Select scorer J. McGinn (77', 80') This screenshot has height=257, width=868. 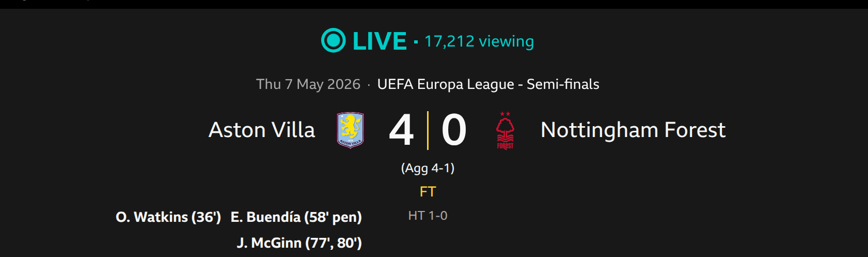[x=299, y=243]
